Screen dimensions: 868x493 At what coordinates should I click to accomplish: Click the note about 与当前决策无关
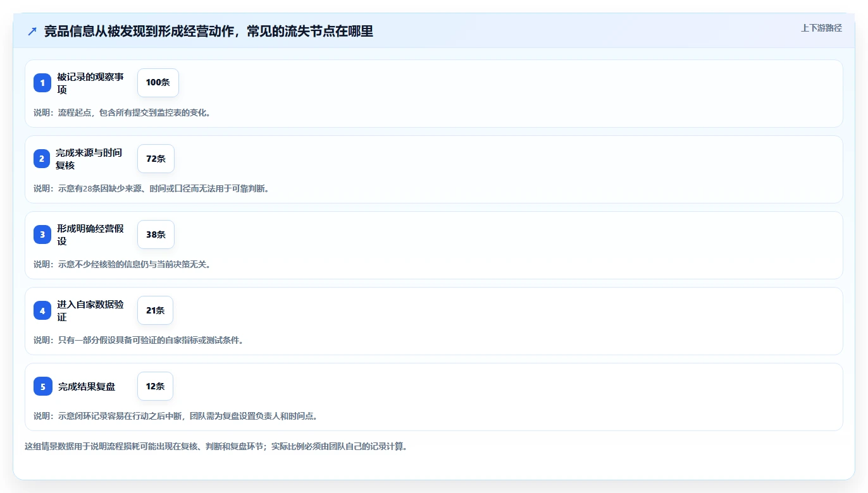coord(121,264)
